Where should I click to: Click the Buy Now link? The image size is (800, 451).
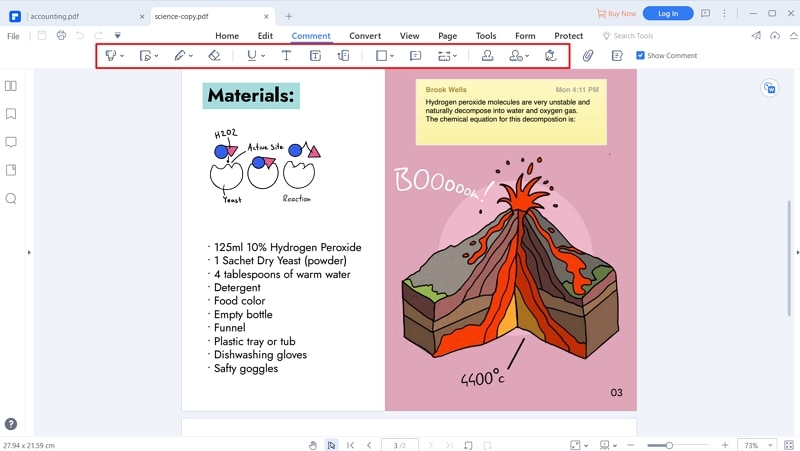pos(616,14)
